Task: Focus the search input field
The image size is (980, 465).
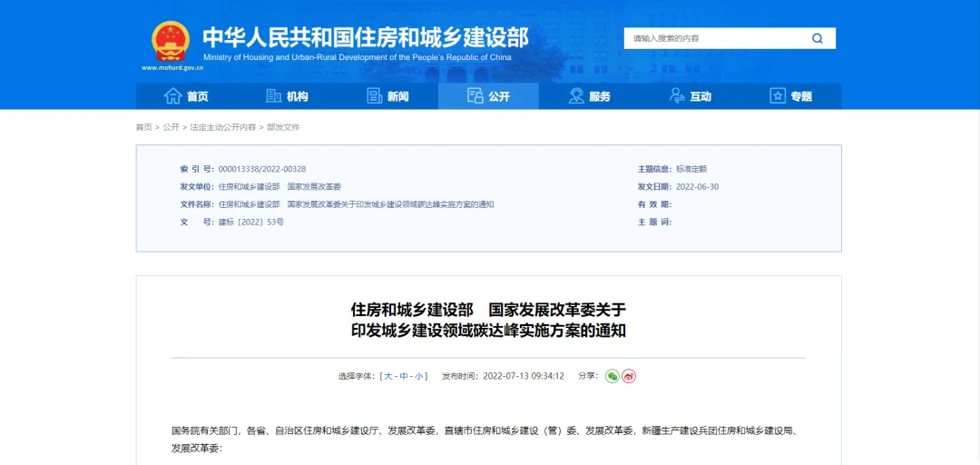Action: pos(712,38)
